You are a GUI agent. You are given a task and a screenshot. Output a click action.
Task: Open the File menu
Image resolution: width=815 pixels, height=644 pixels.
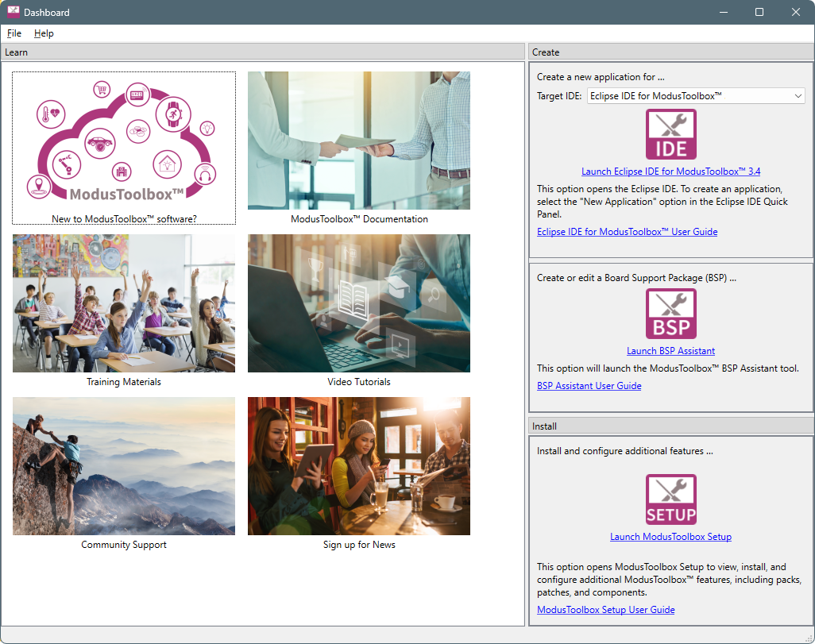(x=14, y=33)
